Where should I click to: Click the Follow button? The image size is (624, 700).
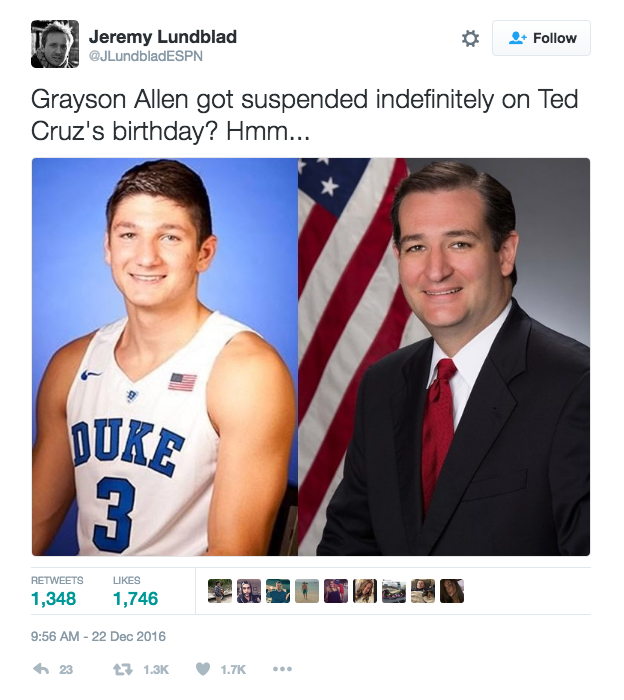pos(542,38)
